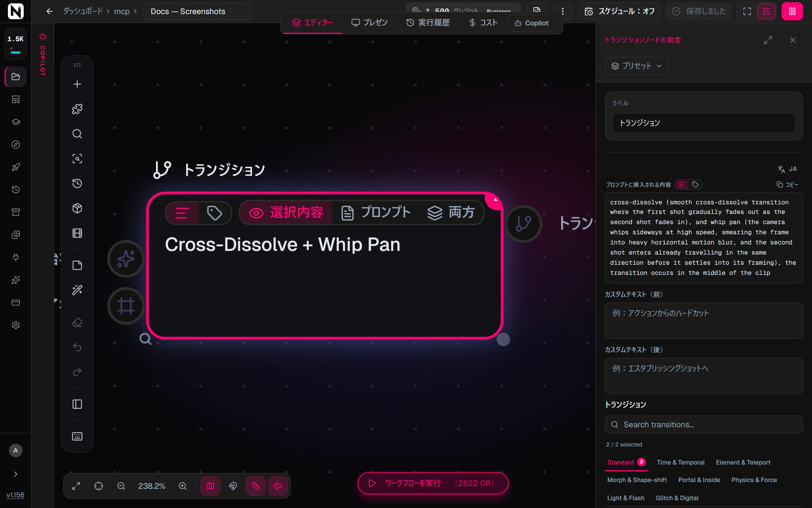
Task: Select the Time & Temporal category tab
Action: click(x=680, y=462)
